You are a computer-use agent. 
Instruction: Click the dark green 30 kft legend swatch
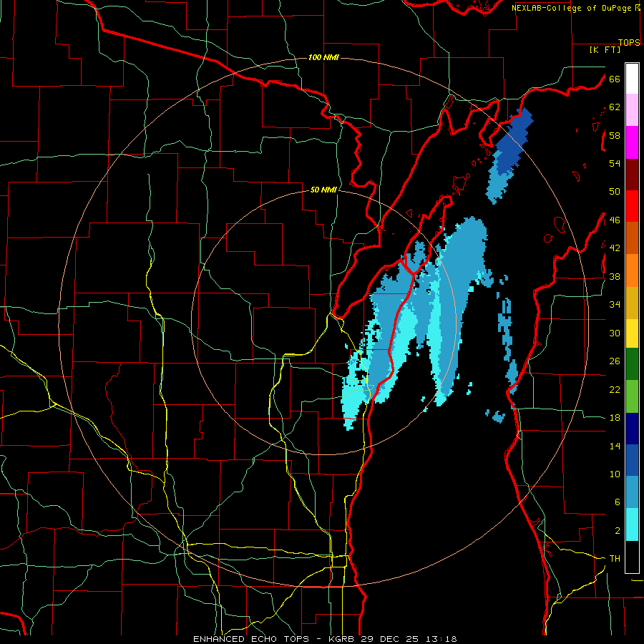[x=632, y=364]
